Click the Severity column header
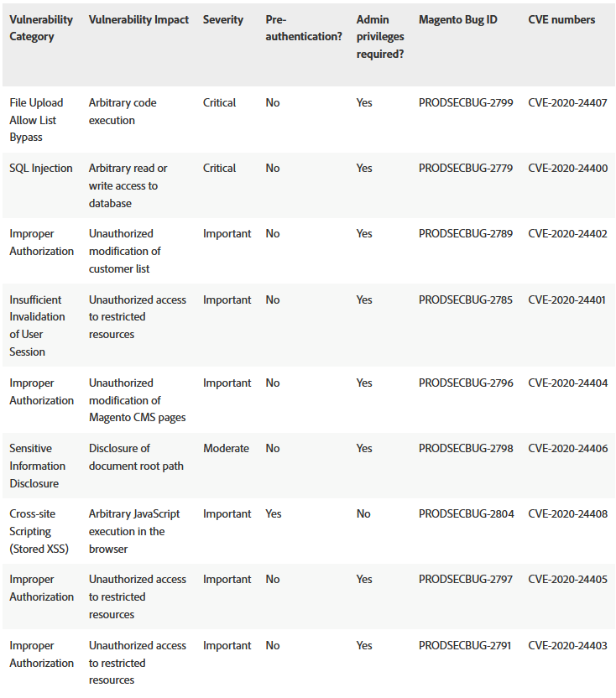Screen dimensions: 616x698 [x=223, y=19]
